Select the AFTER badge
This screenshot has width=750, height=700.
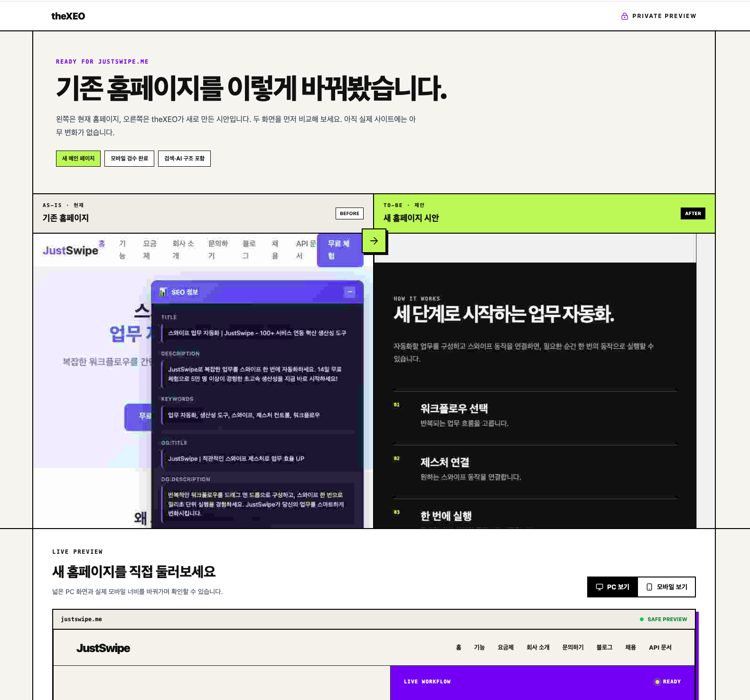[693, 214]
